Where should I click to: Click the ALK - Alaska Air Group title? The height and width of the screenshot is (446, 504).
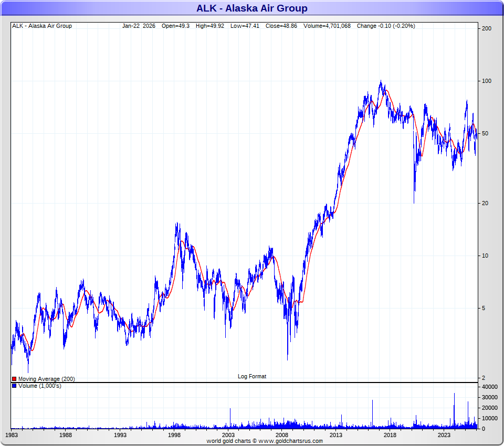click(x=251, y=8)
